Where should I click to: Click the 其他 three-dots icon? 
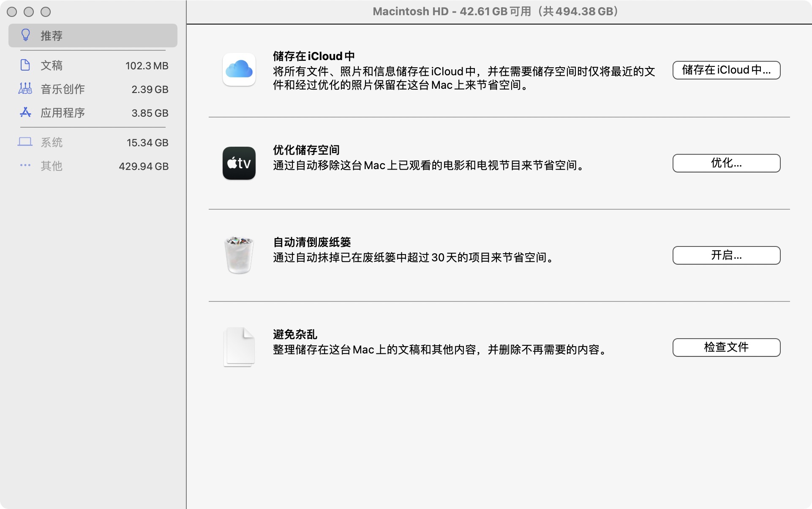coord(25,165)
